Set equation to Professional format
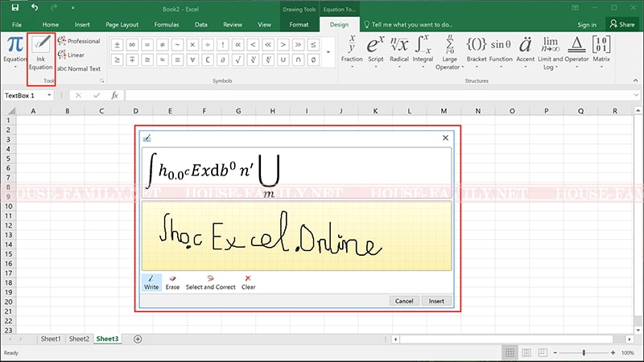644x362 pixels. pos(79,41)
